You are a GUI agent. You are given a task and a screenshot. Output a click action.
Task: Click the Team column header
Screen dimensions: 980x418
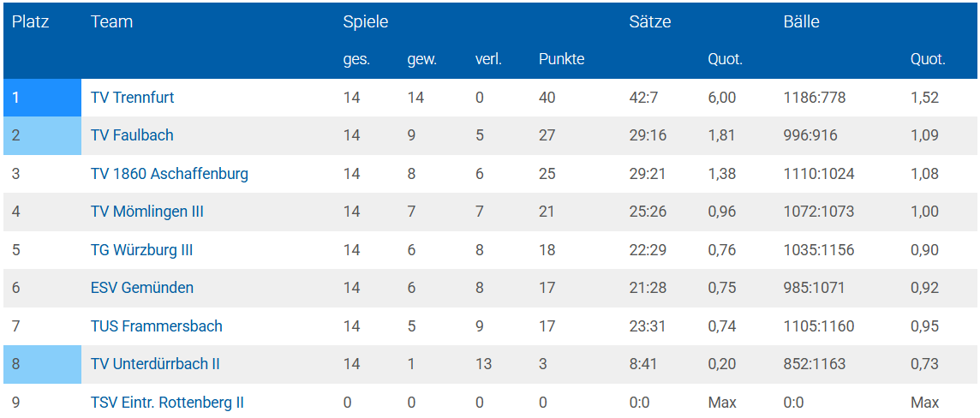click(111, 22)
